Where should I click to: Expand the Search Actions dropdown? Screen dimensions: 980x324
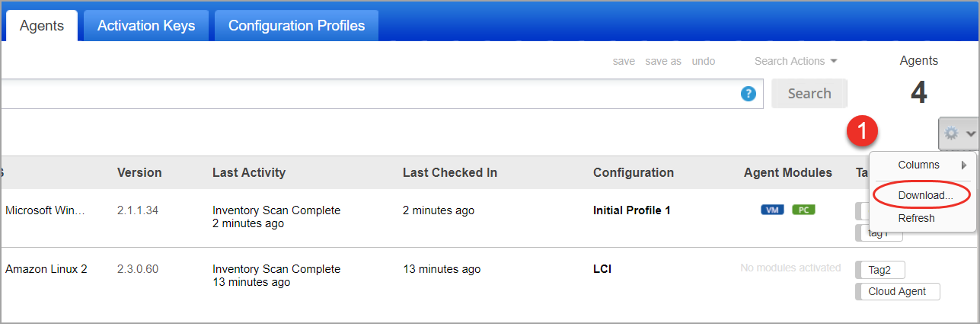(x=796, y=61)
